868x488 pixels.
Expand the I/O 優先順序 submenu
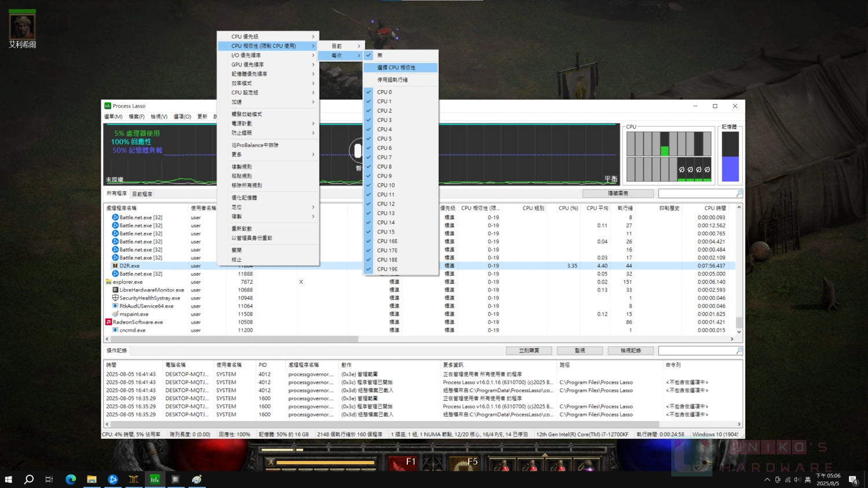[268, 56]
